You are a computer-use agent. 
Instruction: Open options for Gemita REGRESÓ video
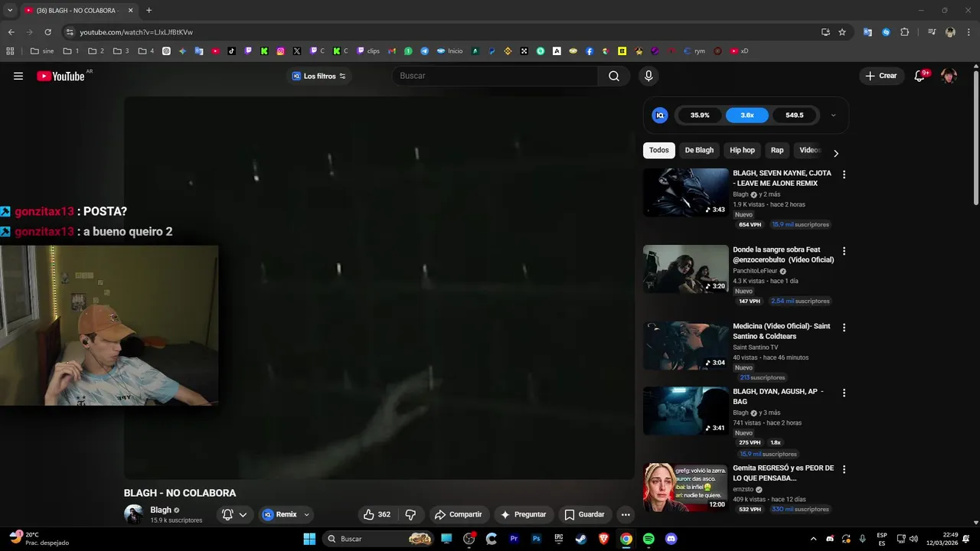pyautogui.click(x=844, y=469)
